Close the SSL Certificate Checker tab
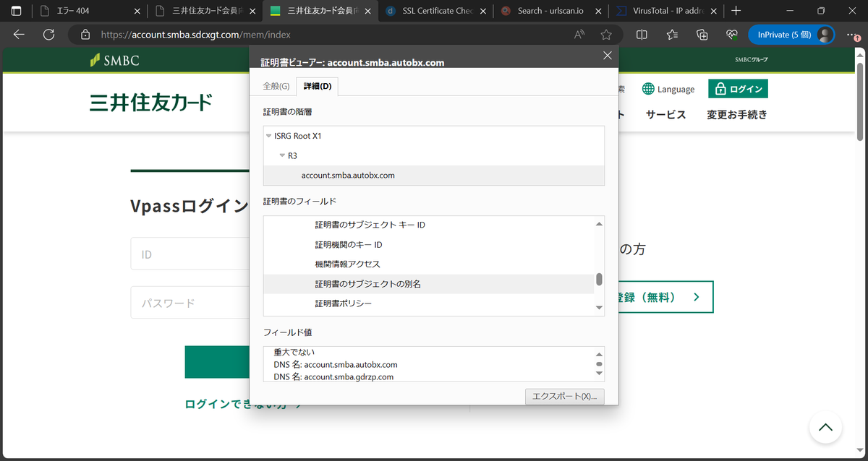Image resolution: width=868 pixels, height=461 pixels. 483,11
